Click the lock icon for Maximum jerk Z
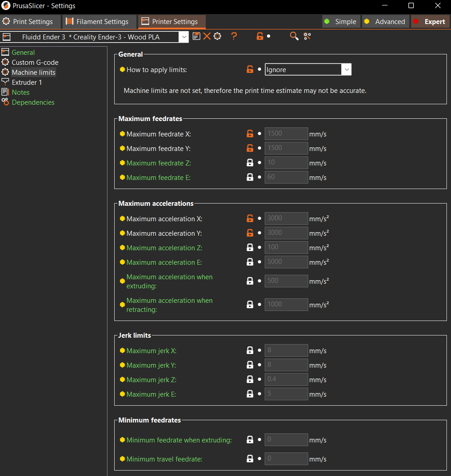Viewport: 451px width, 476px height. 250,379
